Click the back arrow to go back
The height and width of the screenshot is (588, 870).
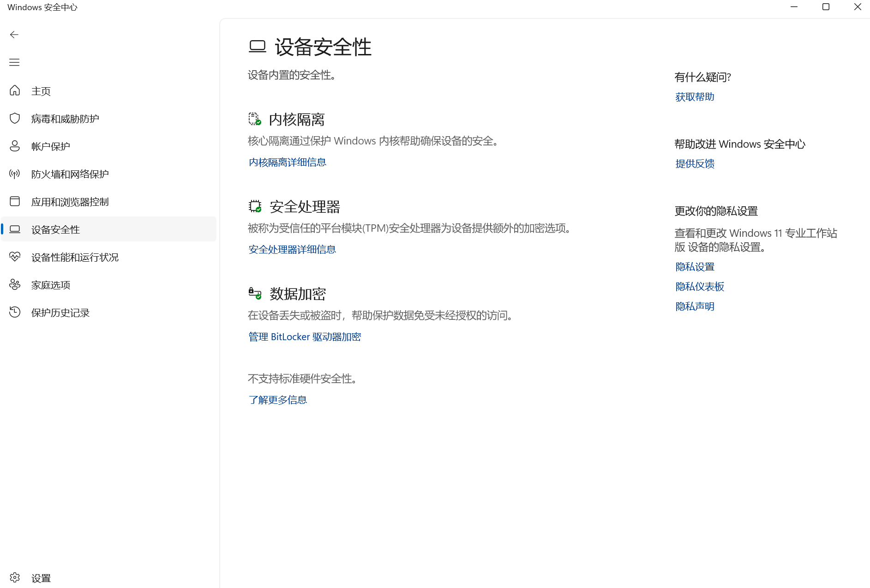tap(14, 34)
